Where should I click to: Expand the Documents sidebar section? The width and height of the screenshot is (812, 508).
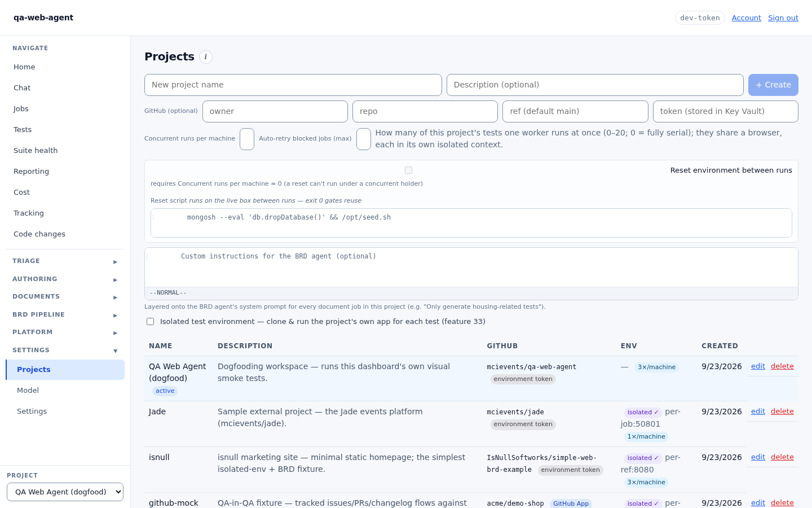tap(65, 297)
